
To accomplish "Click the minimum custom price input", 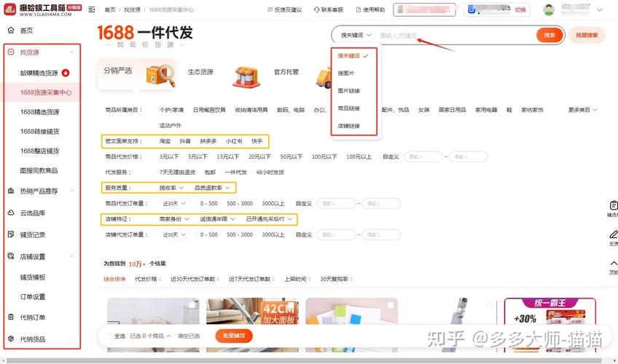I will click(x=423, y=157).
